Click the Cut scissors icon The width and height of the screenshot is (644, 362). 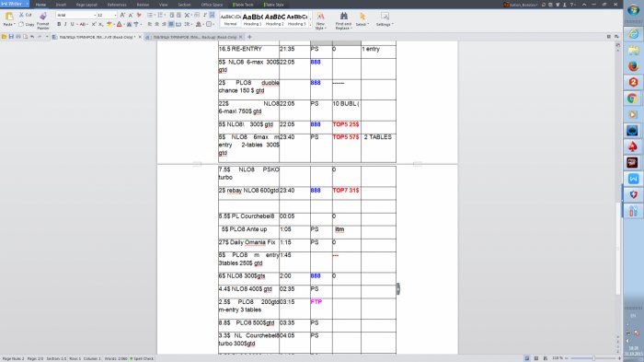click(x=21, y=15)
